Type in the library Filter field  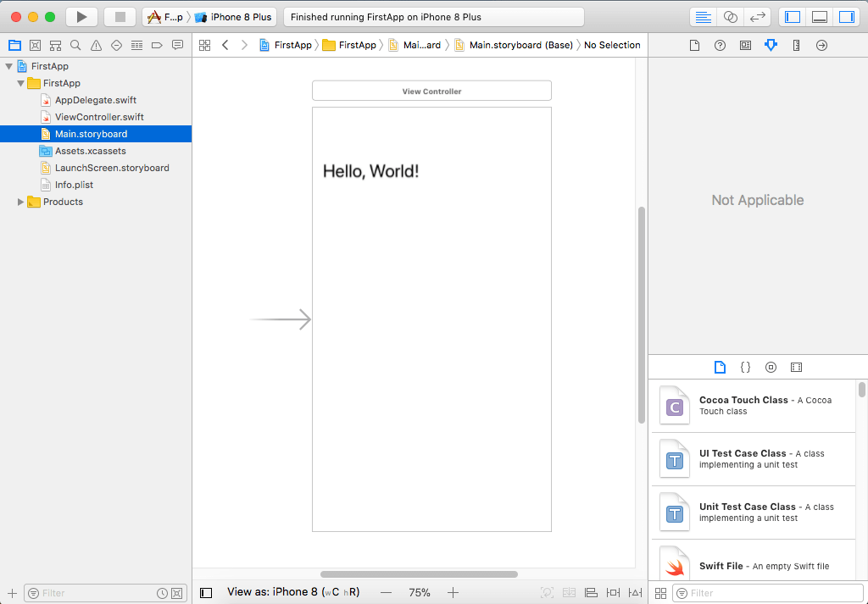coord(767,593)
